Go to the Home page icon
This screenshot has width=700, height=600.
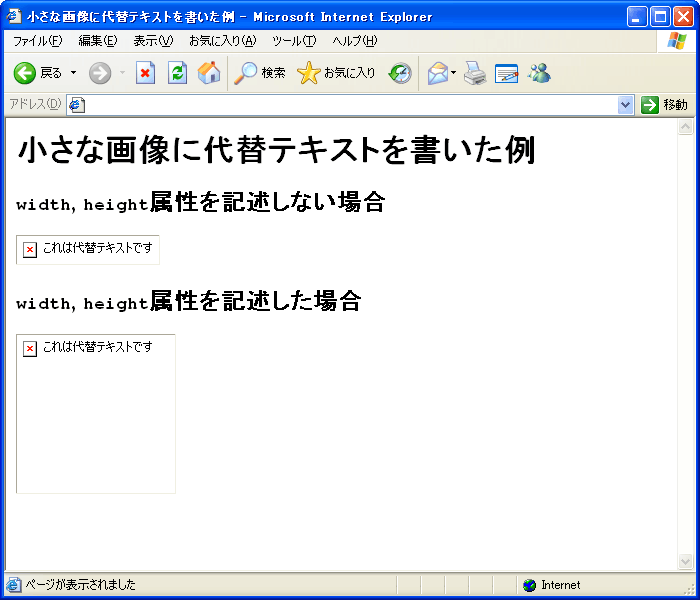(209, 73)
